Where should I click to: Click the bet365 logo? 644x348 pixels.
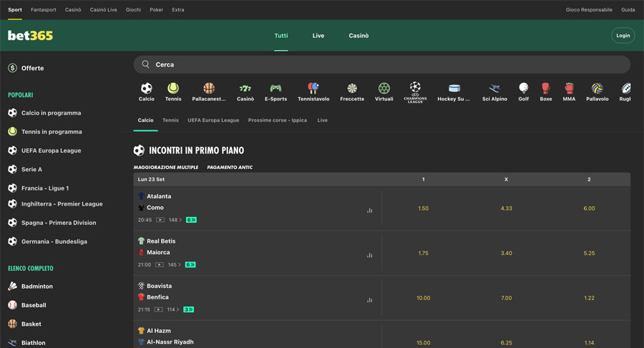point(30,36)
